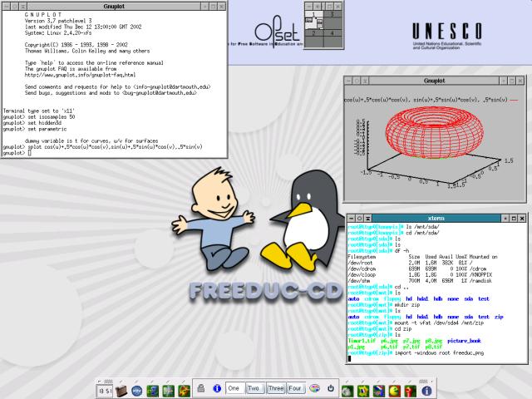Image resolution: width=532 pixels, height=399 pixels.
Task: Click the clock applet in the panel
Action: pos(104,391)
